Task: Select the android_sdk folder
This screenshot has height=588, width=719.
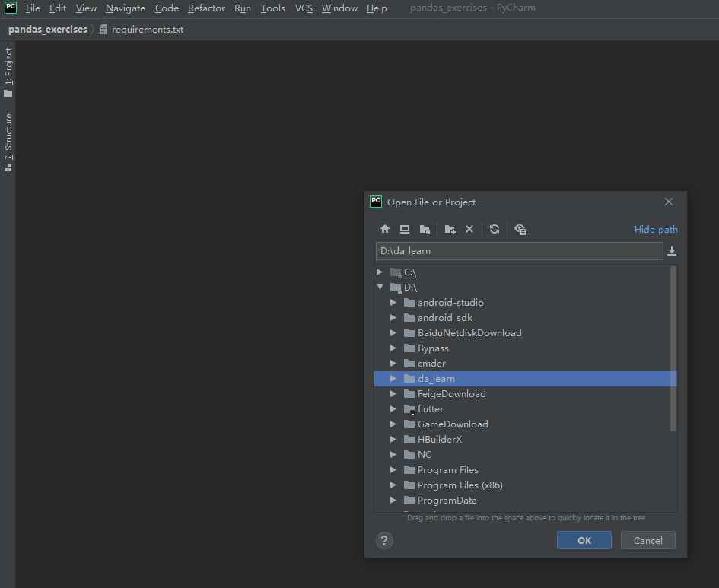Action: 522,318
